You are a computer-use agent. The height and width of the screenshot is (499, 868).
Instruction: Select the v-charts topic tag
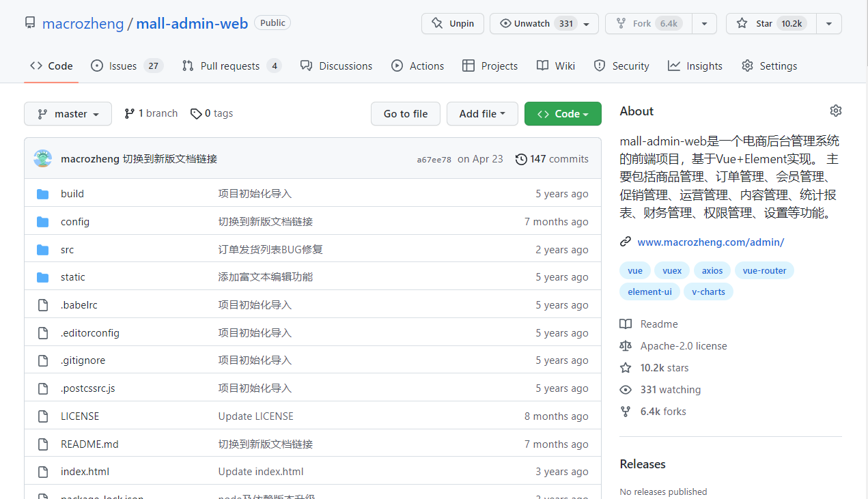click(708, 291)
